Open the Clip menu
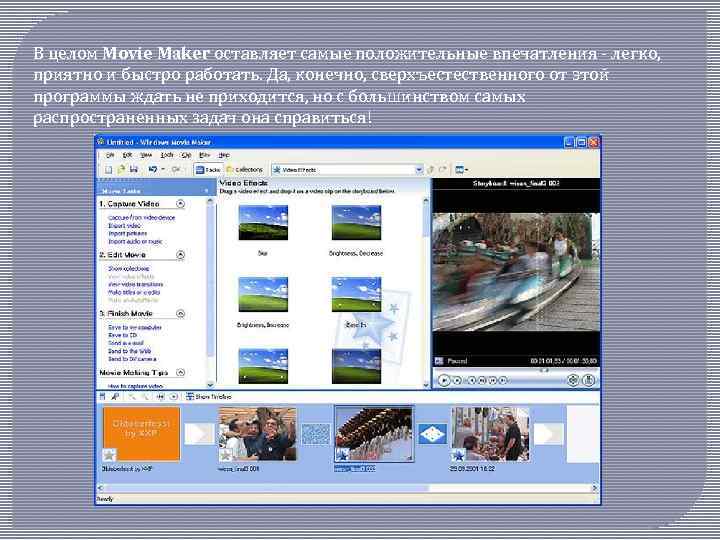This screenshot has height=540, width=720. 186,155
